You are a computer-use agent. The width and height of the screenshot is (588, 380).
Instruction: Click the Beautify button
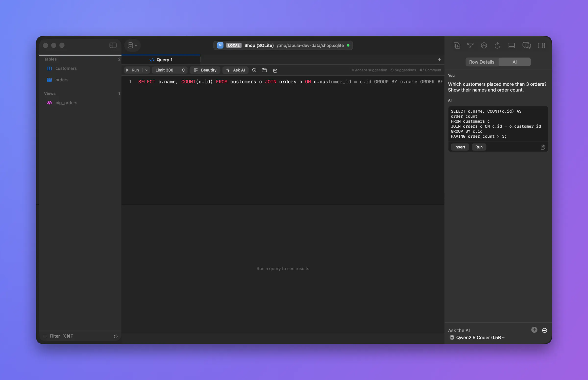[205, 70]
